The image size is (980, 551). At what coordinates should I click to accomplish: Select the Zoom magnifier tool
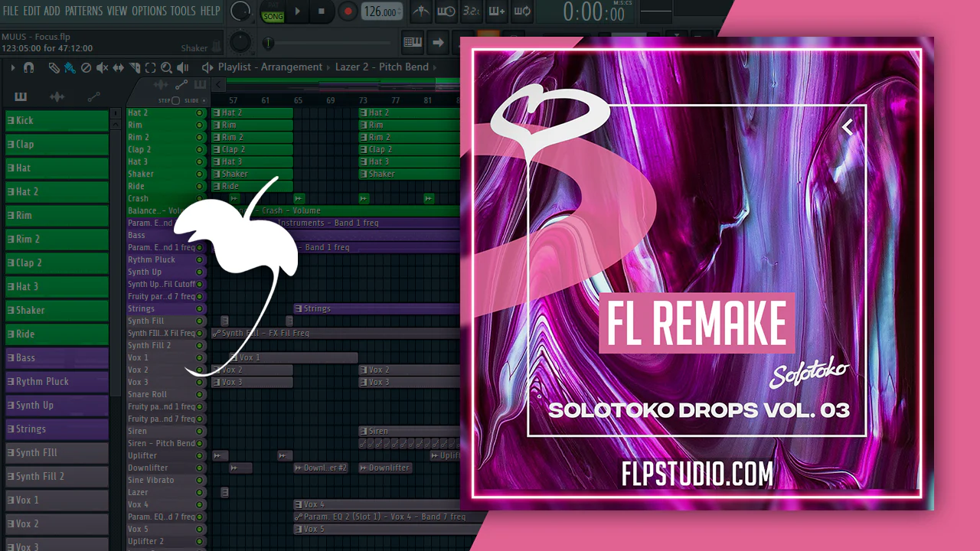[166, 67]
